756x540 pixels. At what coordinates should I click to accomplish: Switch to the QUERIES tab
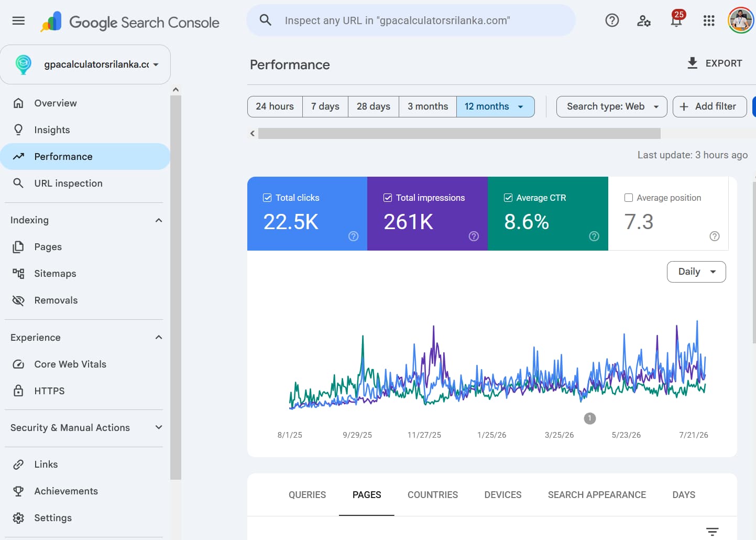click(x=307, y=495)
